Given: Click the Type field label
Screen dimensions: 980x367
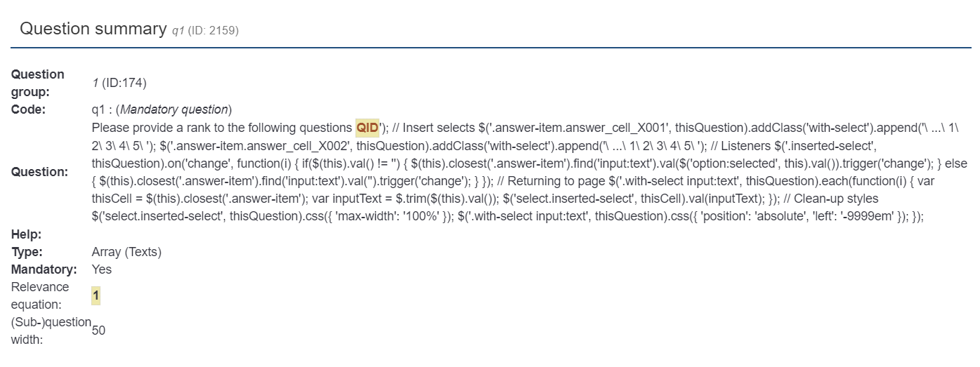Looking at the screenshot, I should pyautogui.click(x=27, y=252).
